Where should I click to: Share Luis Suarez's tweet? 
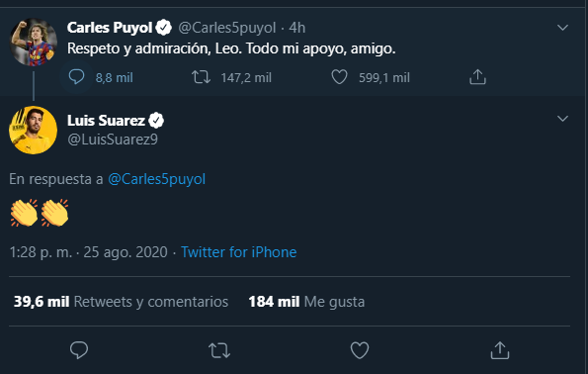(500, 350)
